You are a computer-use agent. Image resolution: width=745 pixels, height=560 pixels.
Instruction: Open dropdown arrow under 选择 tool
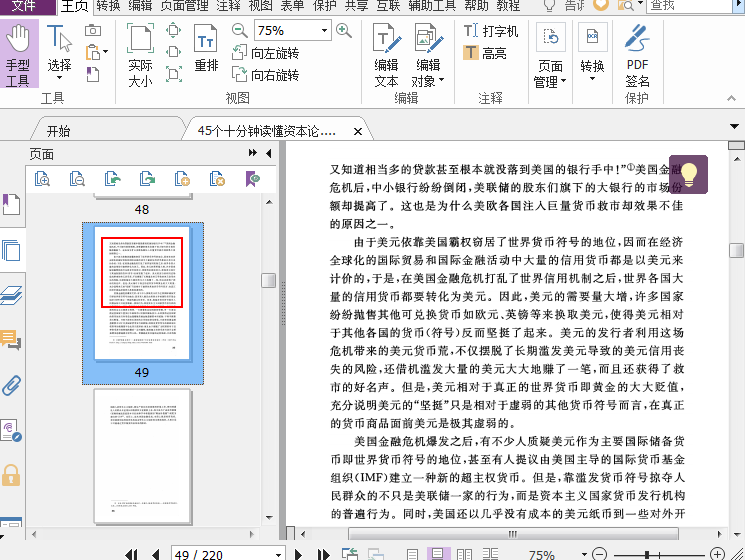click(x=59, y=77)
